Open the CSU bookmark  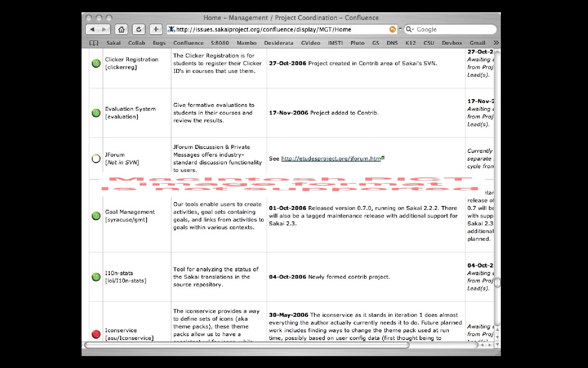[x=429, y=43]
